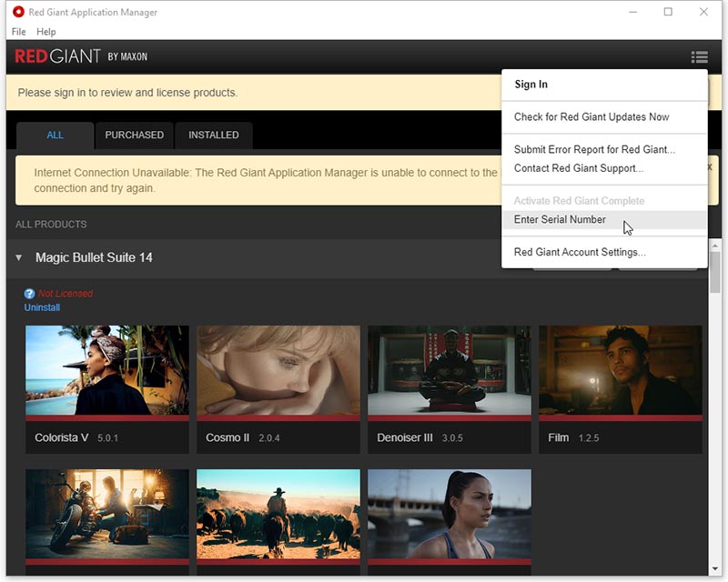Viewport: 728px width, 582px height.
Task: Select the motorcycle garage product thumbnail
Action: [x=107, y=514]
